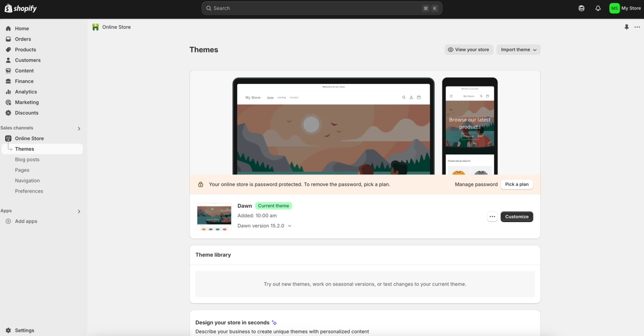Viewport: 644px width, 336px height.
Task: Go to Products in the sidebar
Action: click(x=25, y=49)
